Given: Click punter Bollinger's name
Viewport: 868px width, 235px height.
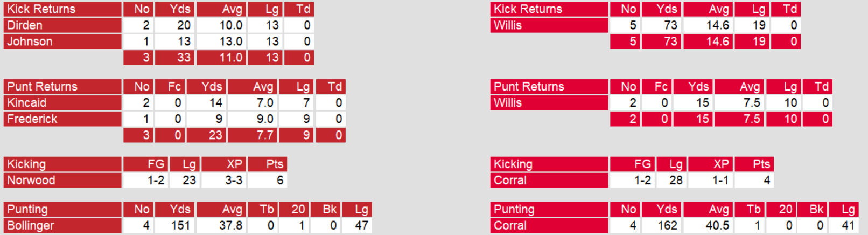Looking at the screenshot, I should click(31, 226).
